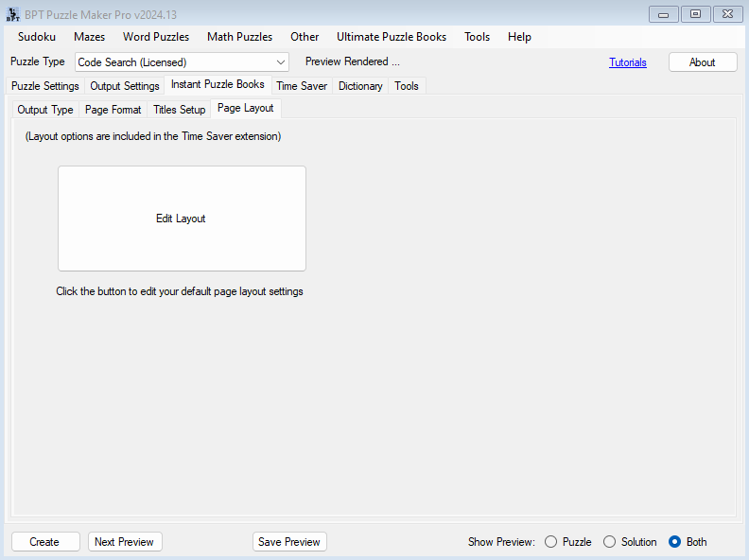The image size is (749, 560).
Task: Open the Dictionary tab
Action: 360,86
